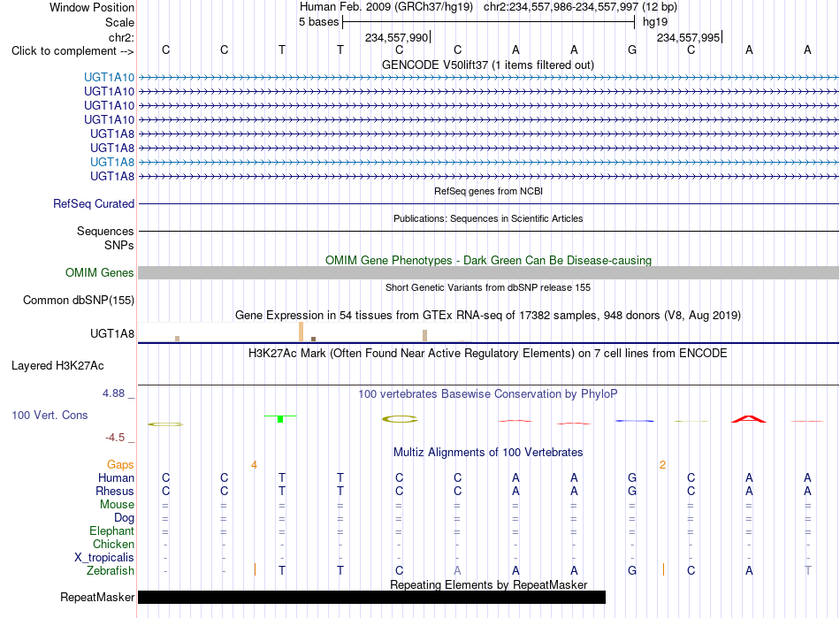Click the 'Human Feb. 2009 (GRCh37/hg19)' assembly text
Image resolution: width=840 pixels, height=618 pixels.
coord(386,7)
